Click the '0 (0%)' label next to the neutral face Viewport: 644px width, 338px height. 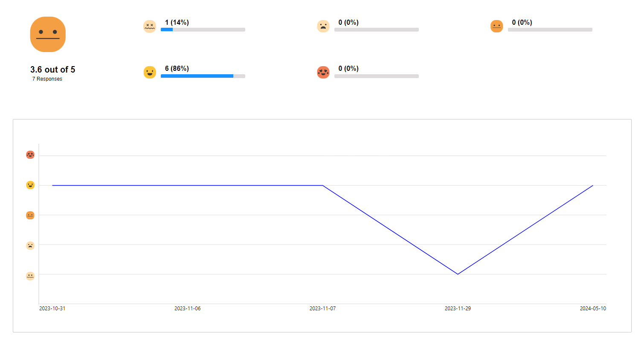point(522,23)
